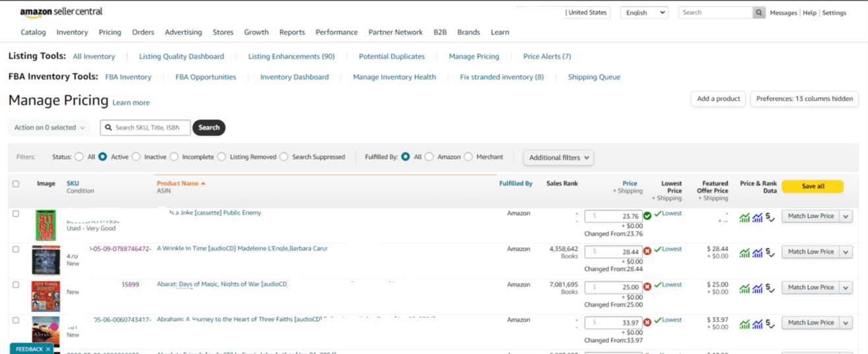Expand the Match Low Price arrow for Public Enemy

(x=846, y=216)
